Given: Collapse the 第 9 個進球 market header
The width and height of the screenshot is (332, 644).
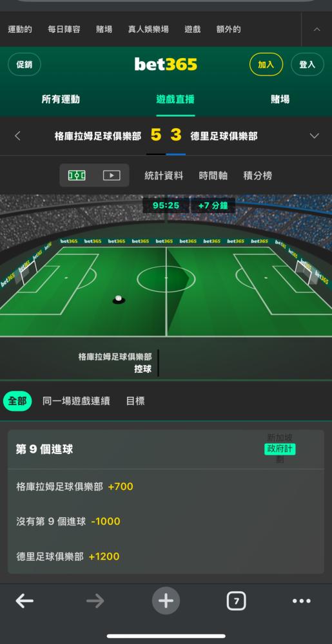Looking at the screenshot, I should point(166,450).
